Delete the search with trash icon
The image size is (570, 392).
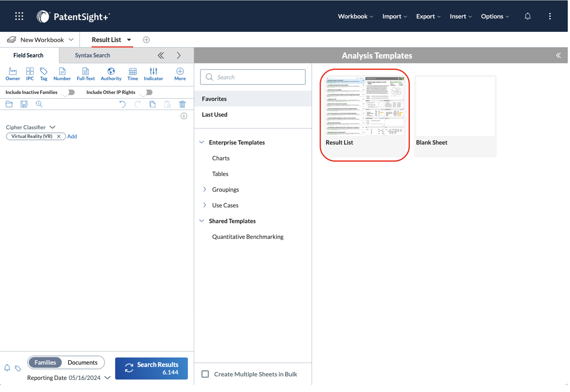coord(182,104)
